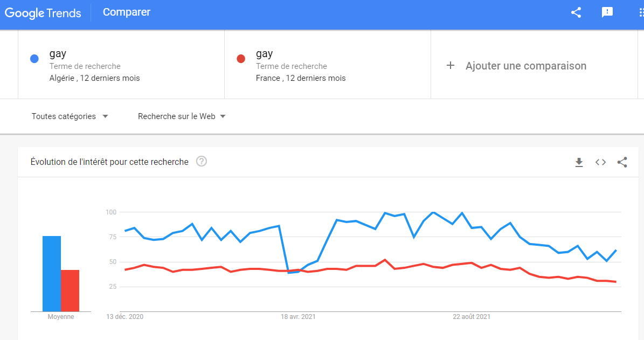Download the interest chart data as CSV

click(579, 162)
